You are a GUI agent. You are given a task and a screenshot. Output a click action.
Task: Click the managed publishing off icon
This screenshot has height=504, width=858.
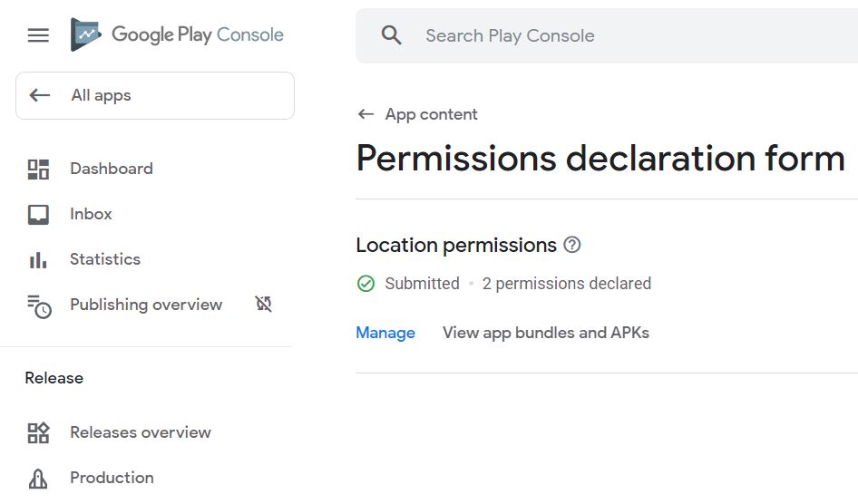click(264, 305)
